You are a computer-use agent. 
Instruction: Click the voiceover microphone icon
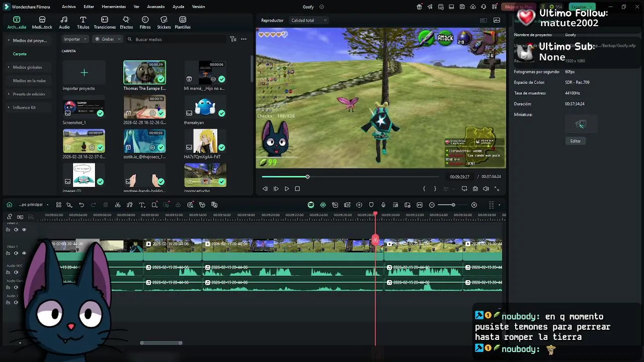click(x=383, y=205)
